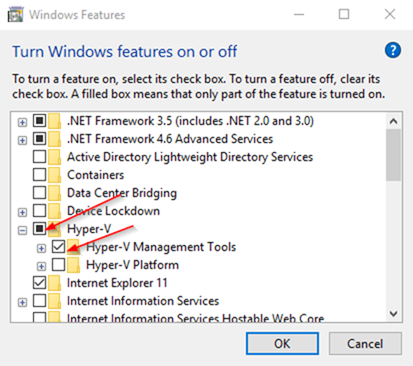
Task: Click the Windows Features title bar icon
Action: coord(16,15)
